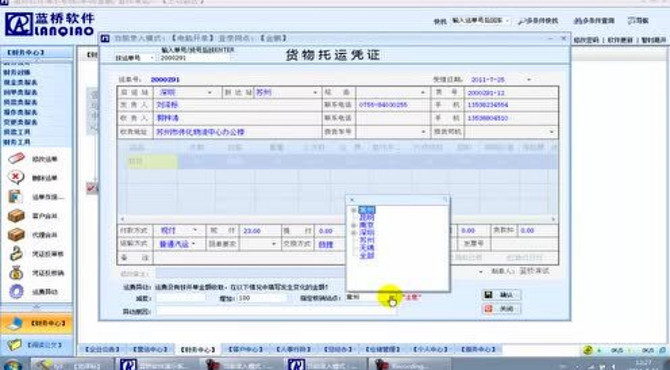Click the waybill number input containing 2000291
Image resolution: width=670 pixels, height=370 pixels.
coord(194,58)
